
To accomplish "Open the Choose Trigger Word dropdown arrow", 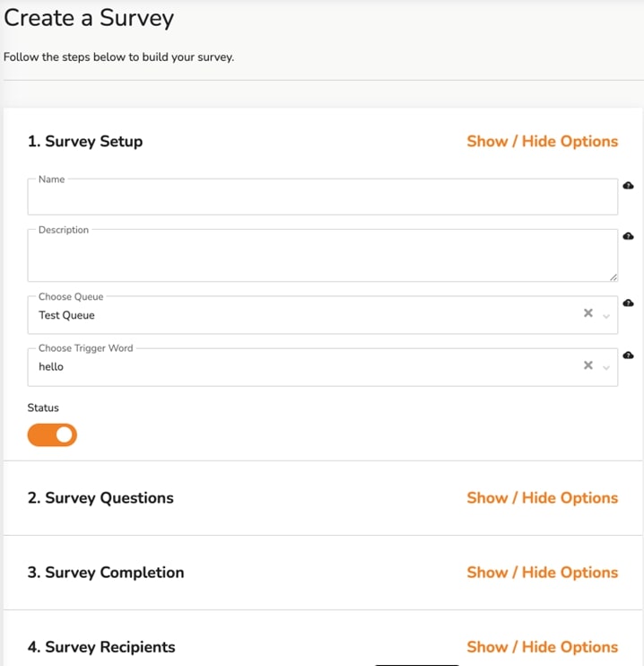I will pos(606,368).
